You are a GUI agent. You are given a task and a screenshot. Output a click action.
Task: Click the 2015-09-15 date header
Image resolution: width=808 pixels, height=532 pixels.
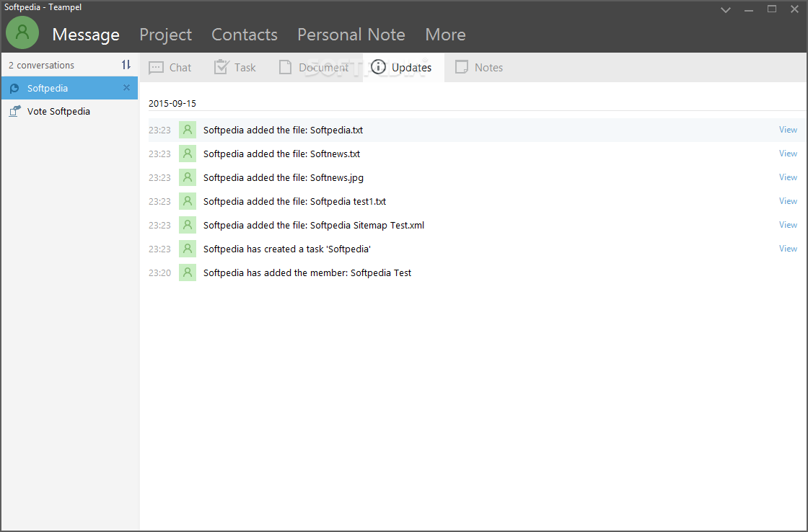coord(172,104)
